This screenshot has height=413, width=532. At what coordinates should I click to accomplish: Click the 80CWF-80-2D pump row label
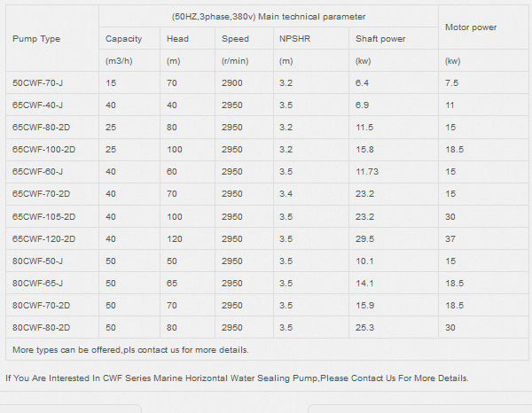[40, 327]
